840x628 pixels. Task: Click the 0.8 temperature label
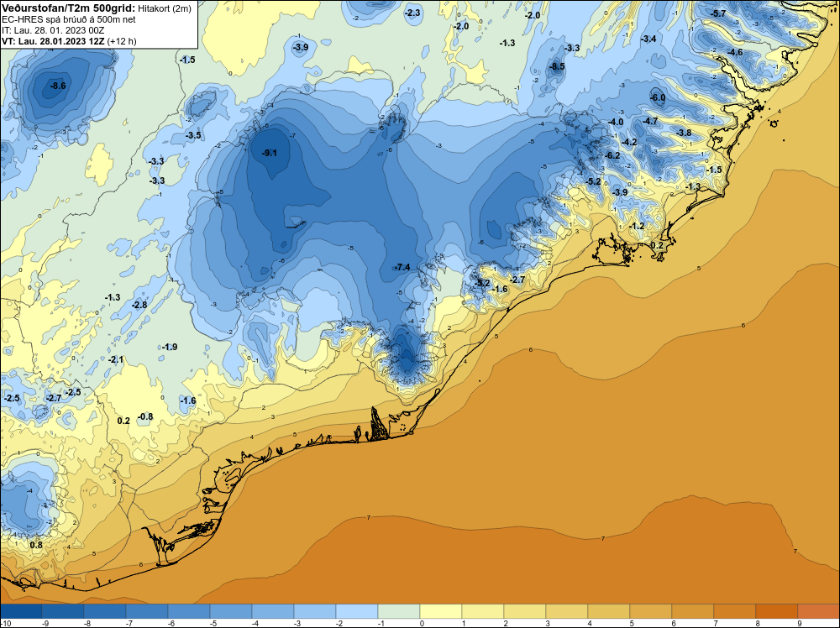coord(36,545)
